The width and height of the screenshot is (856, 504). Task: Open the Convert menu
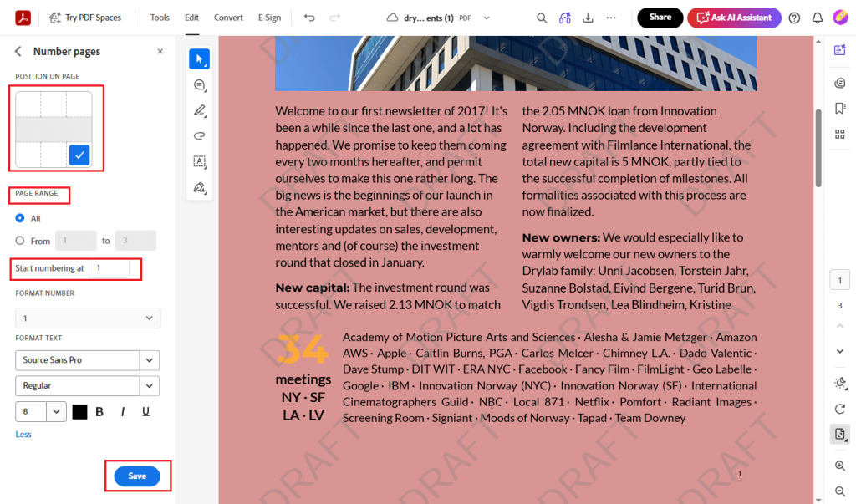(228, 18)
